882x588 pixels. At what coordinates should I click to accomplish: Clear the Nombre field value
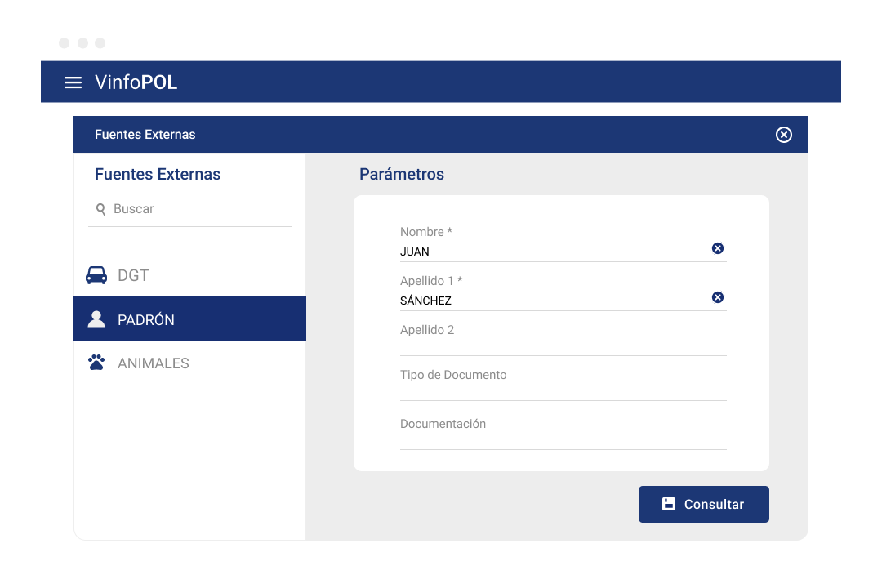tap(718, 248)
